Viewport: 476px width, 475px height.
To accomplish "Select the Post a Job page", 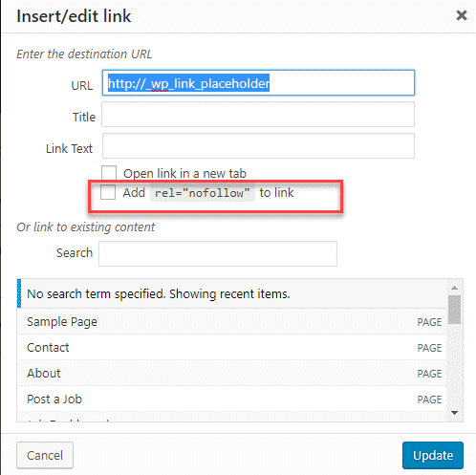I will click(x=232, y=399).
